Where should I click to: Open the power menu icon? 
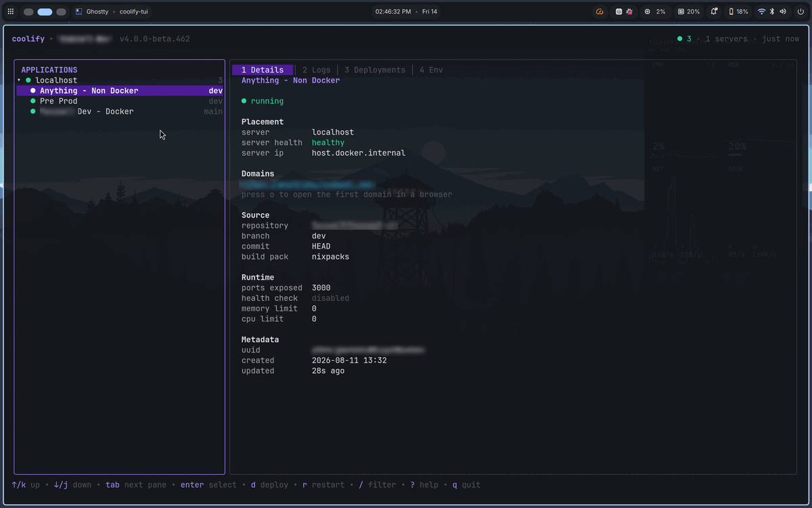coord(800,12)
